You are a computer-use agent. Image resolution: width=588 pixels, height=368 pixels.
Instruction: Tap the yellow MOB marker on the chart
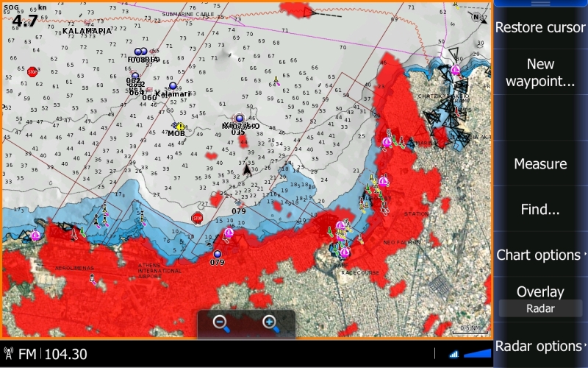(179, 127)
